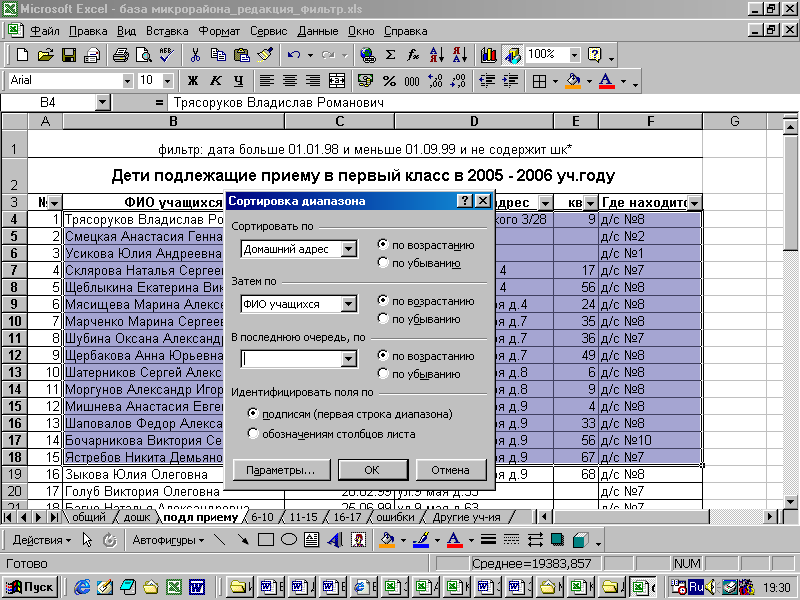Click the Copy icon
Image resolution: width=800 pixels, height=600 pixels.
click(218, 55)
